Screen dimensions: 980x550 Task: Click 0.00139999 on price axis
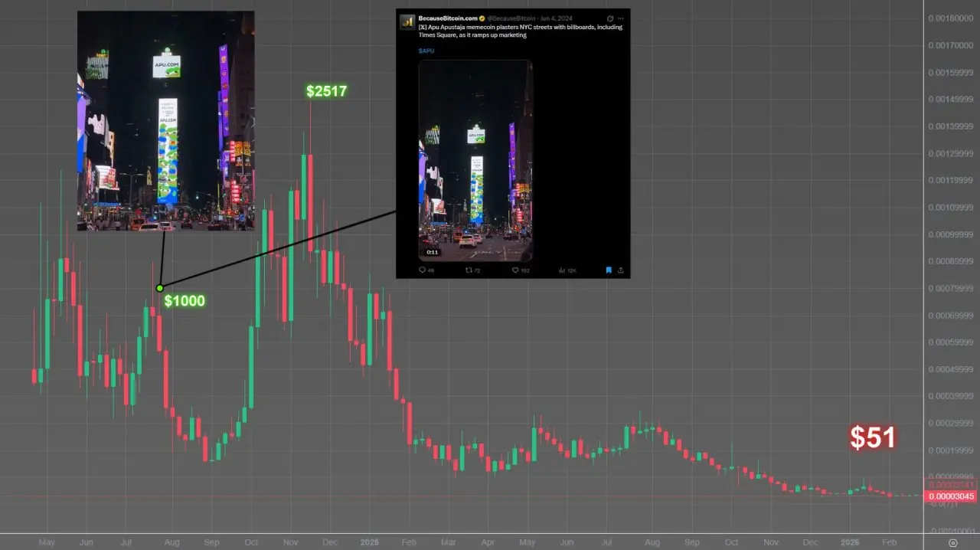pyautogui.click(x=951, y=126)
